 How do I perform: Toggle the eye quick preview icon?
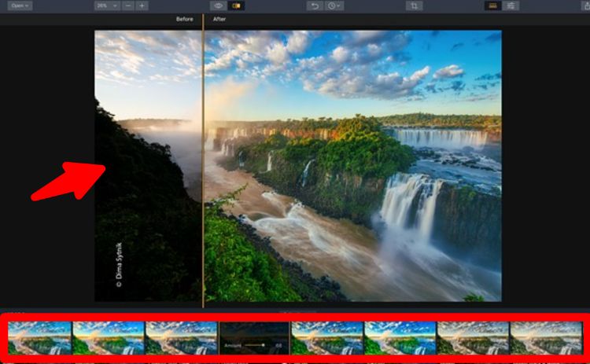pos(218,6)
